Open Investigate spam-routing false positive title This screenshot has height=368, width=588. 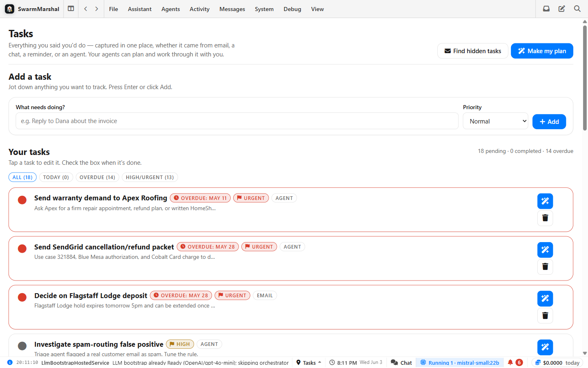coord(99,344)
